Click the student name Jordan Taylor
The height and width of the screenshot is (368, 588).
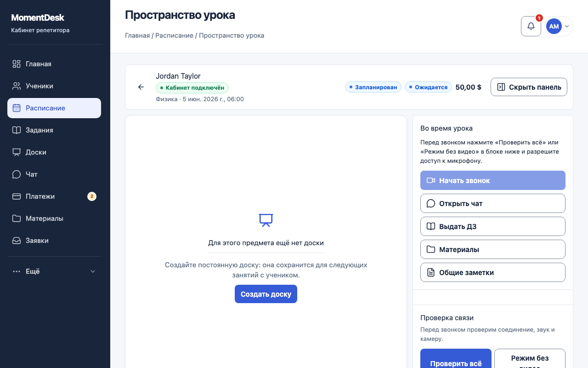(x=178, y=76)
